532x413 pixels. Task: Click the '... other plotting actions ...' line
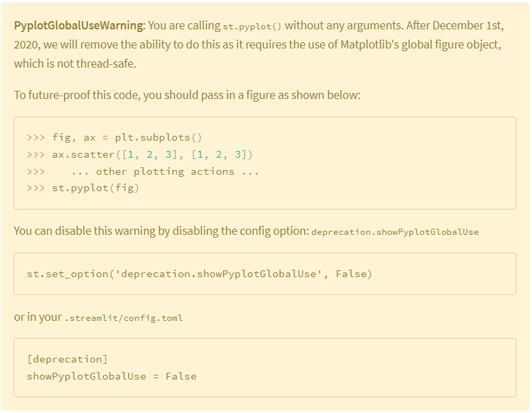[143, 171]
